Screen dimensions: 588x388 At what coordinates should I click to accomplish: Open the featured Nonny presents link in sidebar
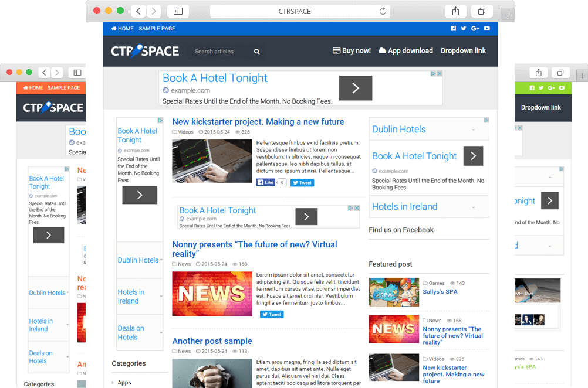[452, 336]
